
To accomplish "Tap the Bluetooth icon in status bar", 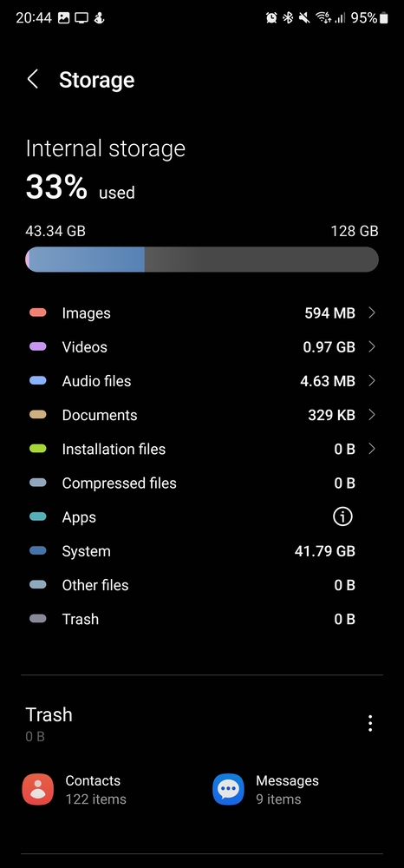I will (x=287, y=17).
